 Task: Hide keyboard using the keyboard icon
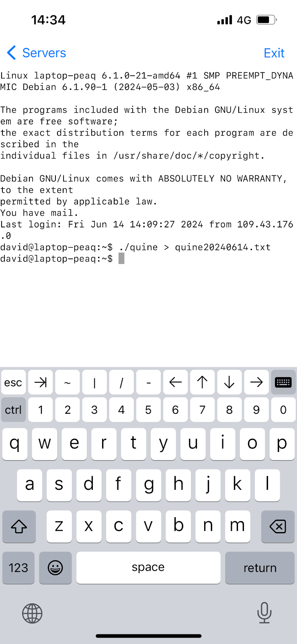pyautogui.click(x=283, y=382)
